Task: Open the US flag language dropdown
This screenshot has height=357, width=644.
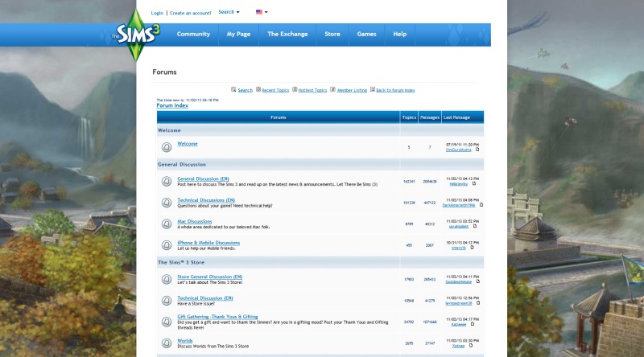Action: tap(262, 12)
